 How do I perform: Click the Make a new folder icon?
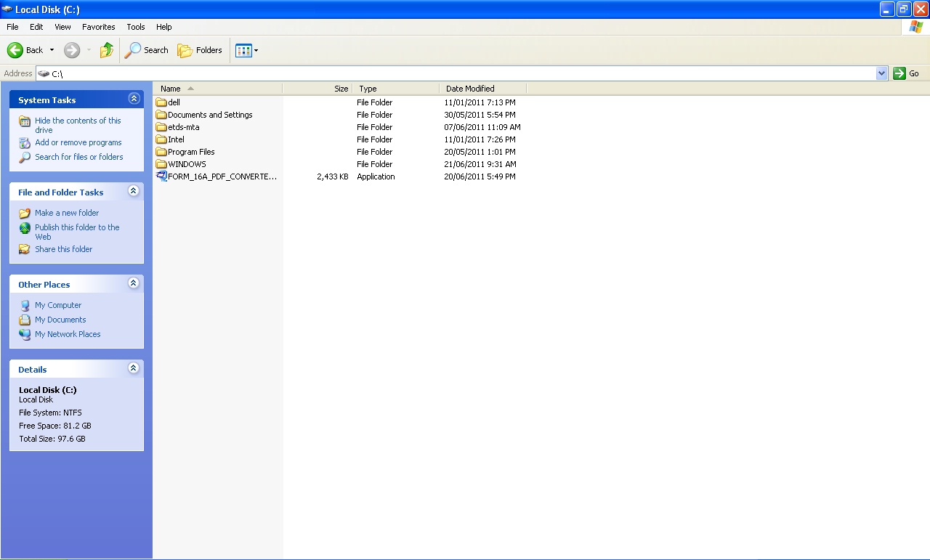tap(25, 214)
